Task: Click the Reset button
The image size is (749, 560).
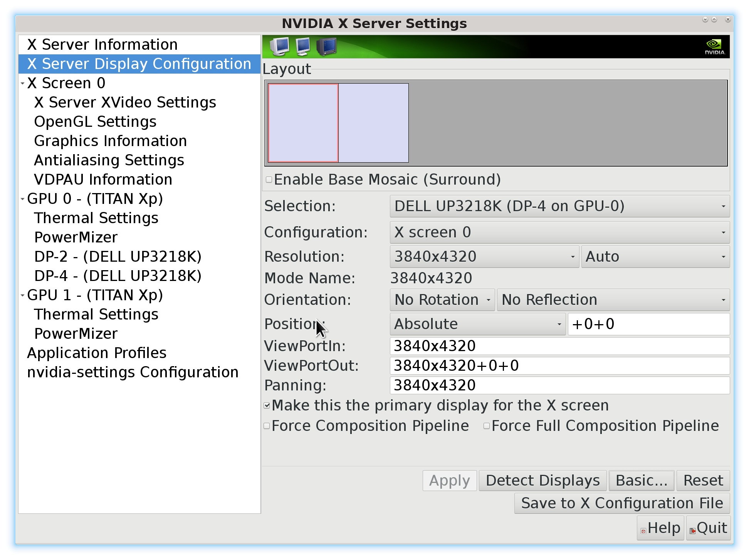Action: (703, 481)
